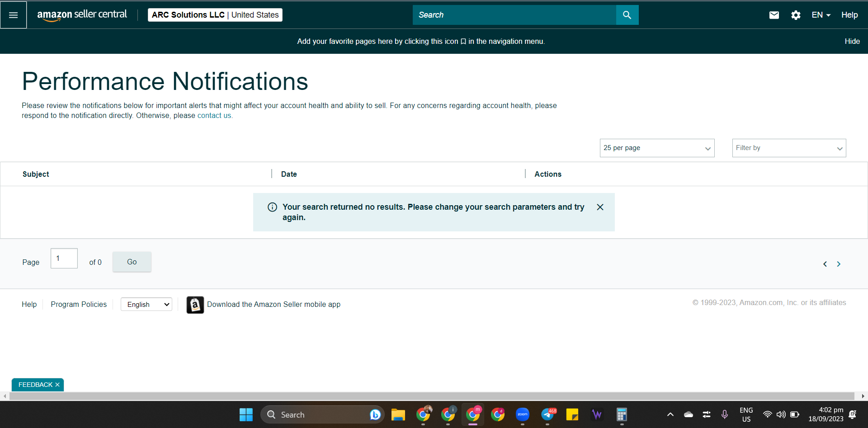868x428 pixels.
Task: Click Help in the top bar
Action: [x=849, y=15]
